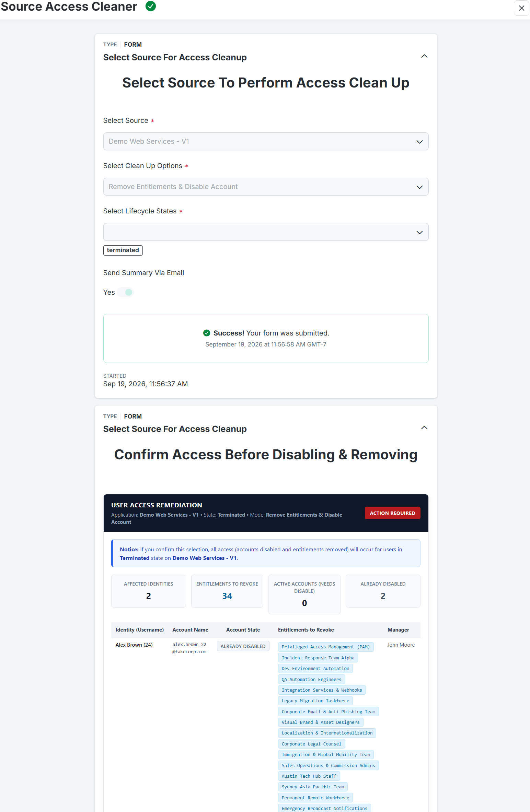Collapse the first Select Source For Access Cleanup form

(424, 56)
